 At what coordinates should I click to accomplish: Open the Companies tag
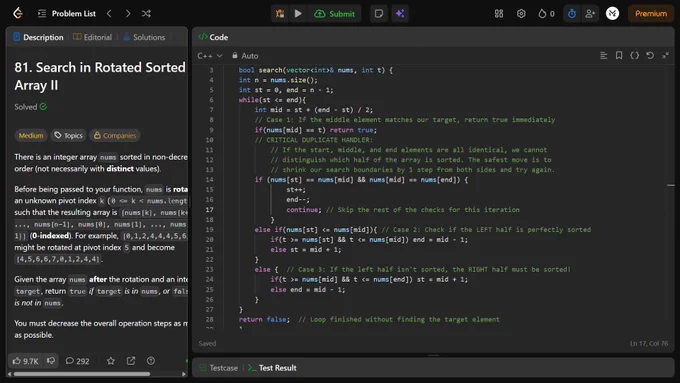[115, 135]
